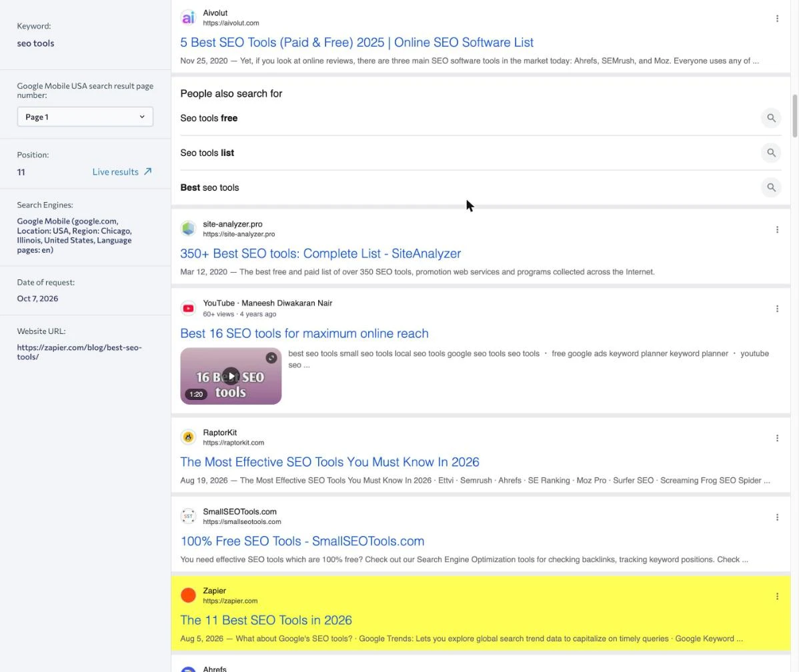
Task: Open 'The 11 Best SEO Tools in 2026' result
Action: coord(266,621)
